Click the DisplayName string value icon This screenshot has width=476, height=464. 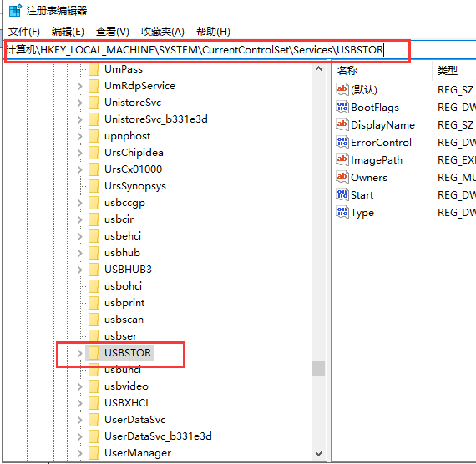click(x=342, y=124)
